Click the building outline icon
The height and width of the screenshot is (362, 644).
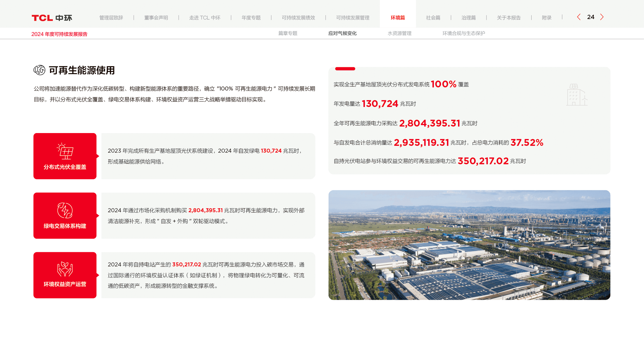(x=576, y=95)
